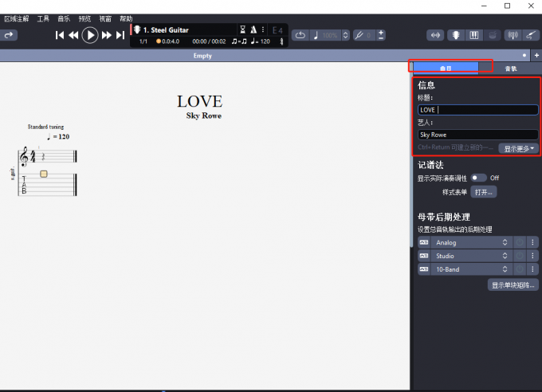The image size is (542, 392).
Task: Click the play button in transport
Action: click(90, 35)
